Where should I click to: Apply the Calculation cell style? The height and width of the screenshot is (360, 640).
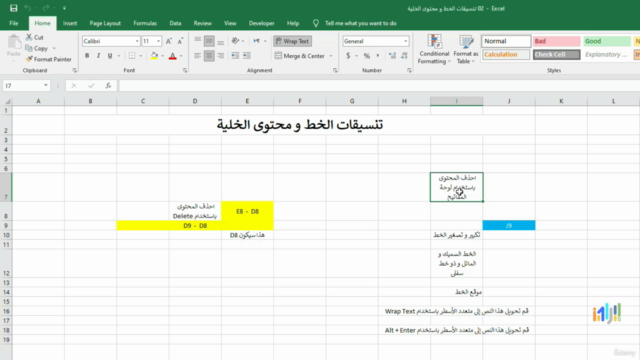point(506,54)
